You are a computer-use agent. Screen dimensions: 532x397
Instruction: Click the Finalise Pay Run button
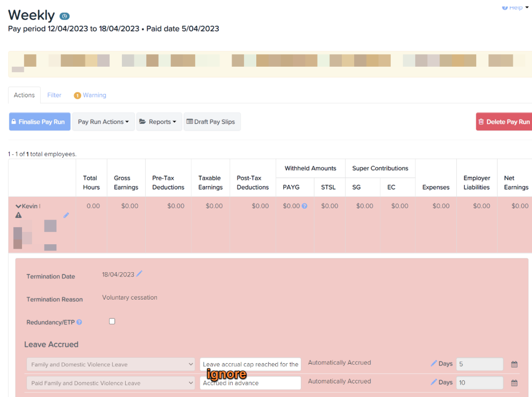coord(39,122)
